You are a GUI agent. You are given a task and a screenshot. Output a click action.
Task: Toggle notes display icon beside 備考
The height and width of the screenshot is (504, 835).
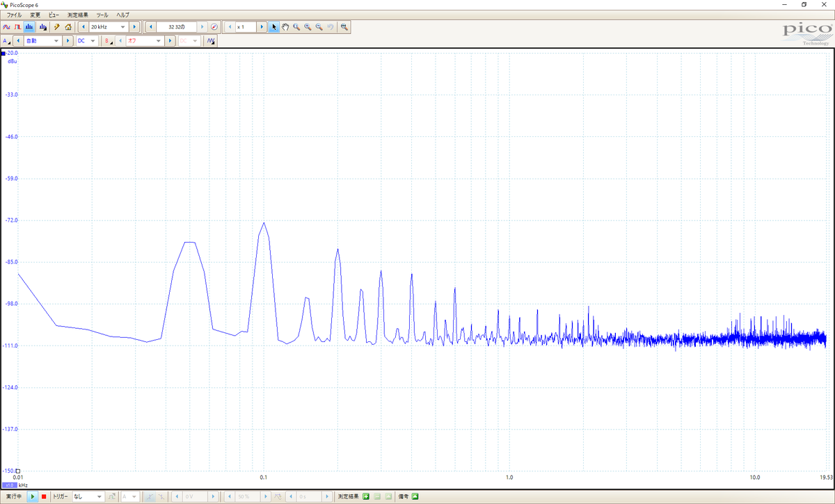coord(415,496)
